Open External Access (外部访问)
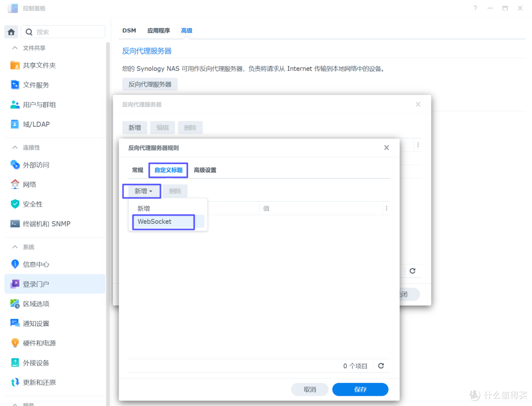 pos(55,165)
